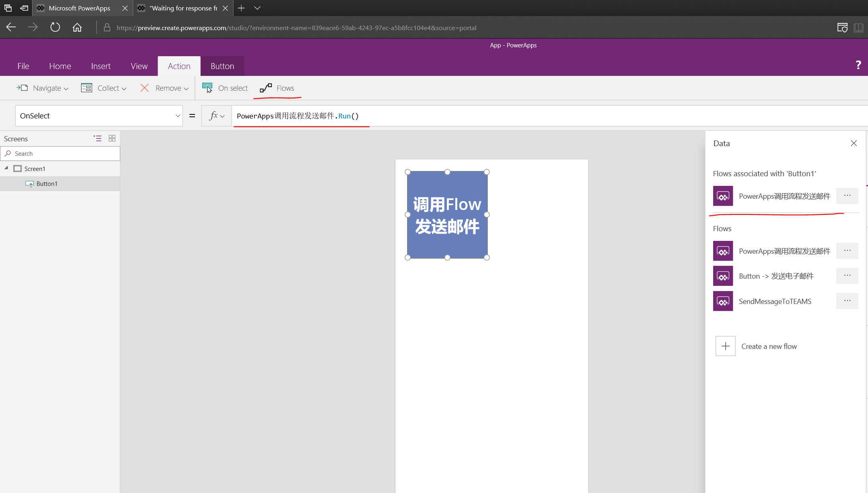Click the Flows ribbon icon
The height and width of the screenshot is (493, 868).
(266, 88)
